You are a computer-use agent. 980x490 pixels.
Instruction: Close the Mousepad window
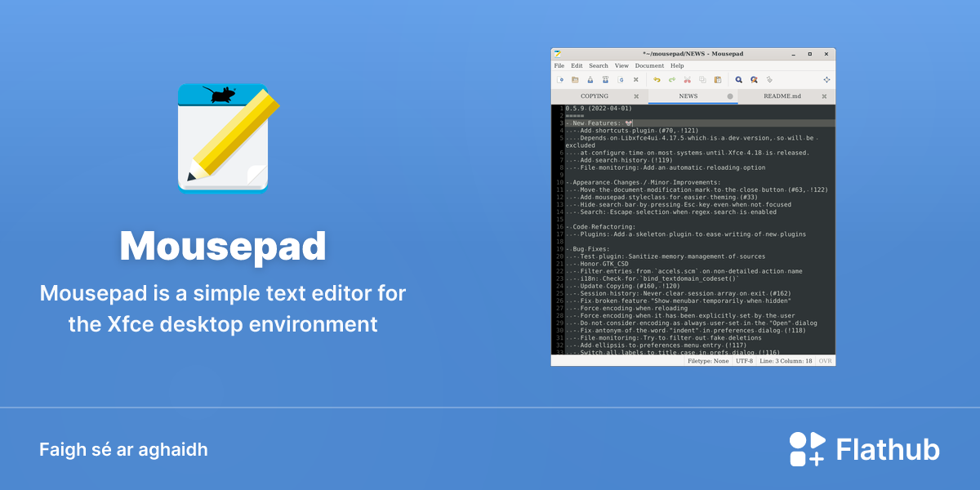[826, 54]
